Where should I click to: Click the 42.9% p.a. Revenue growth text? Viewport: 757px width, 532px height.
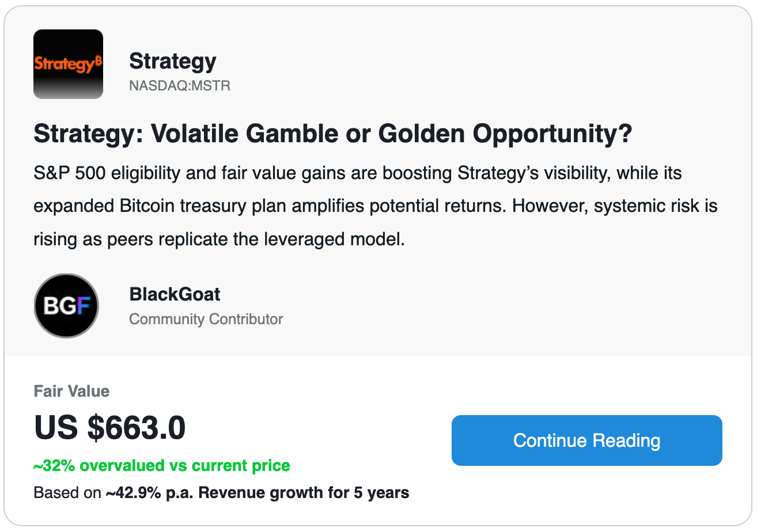pos(257,493)
